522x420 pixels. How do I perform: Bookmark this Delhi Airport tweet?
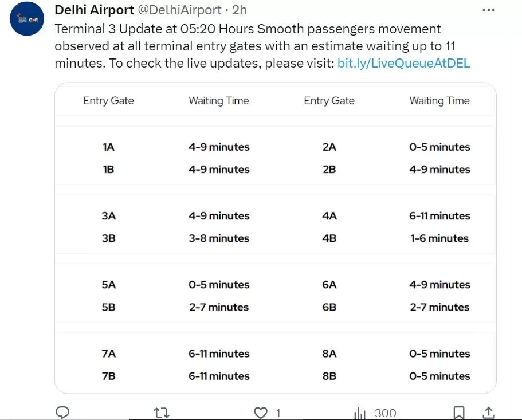459,413
